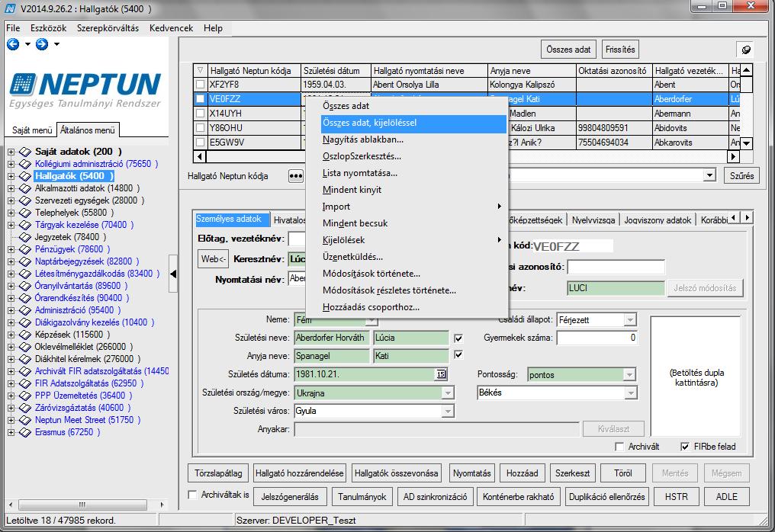The height and width of the screenshot is (532, 775).
Task: Tick the checkbox for row XF2YF8
Action: coord(200,85)
